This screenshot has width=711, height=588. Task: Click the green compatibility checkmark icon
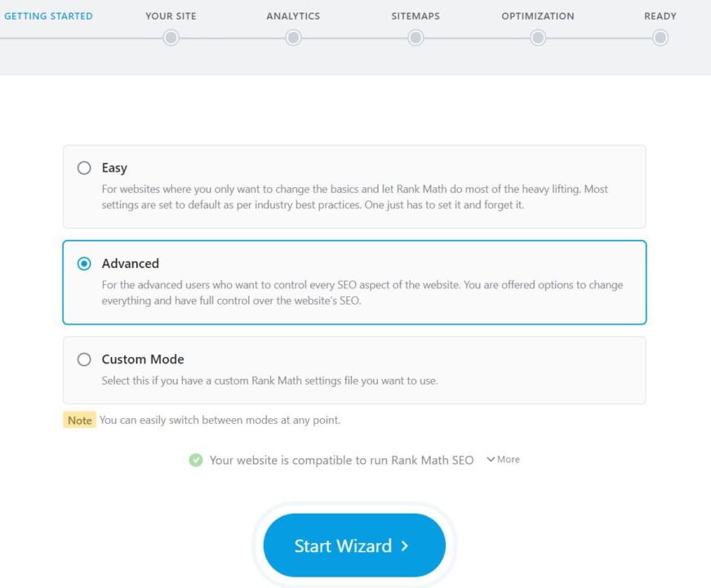(x=196, y=460)
